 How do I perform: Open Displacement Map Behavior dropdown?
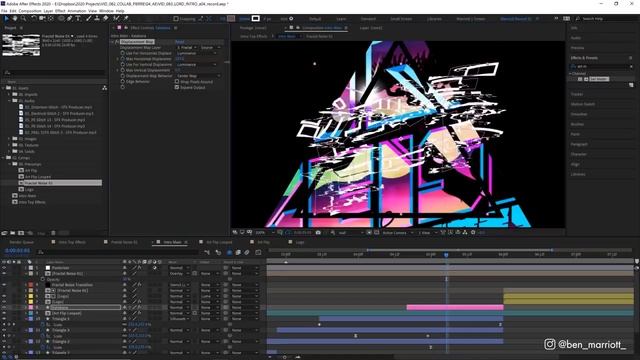(x=198, y=76)
